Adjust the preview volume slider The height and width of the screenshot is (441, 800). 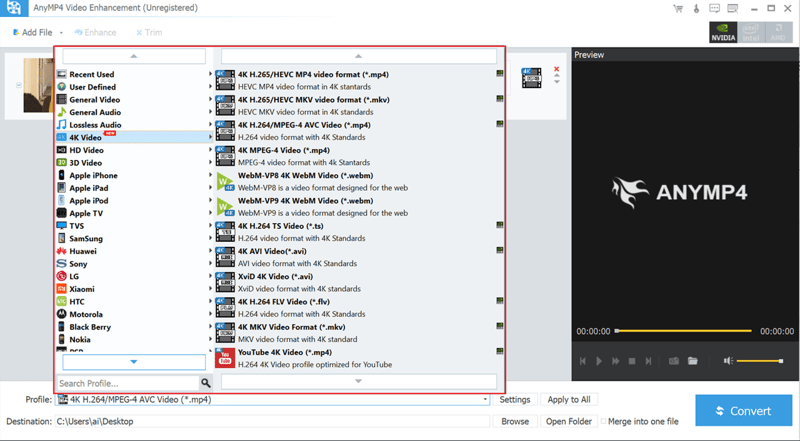click(760, 361)
